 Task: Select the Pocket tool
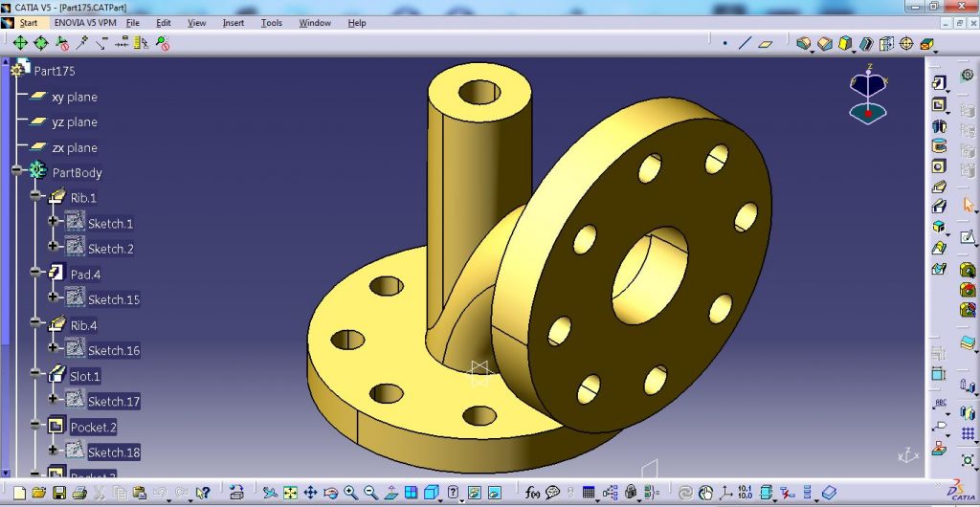[939, 104]
